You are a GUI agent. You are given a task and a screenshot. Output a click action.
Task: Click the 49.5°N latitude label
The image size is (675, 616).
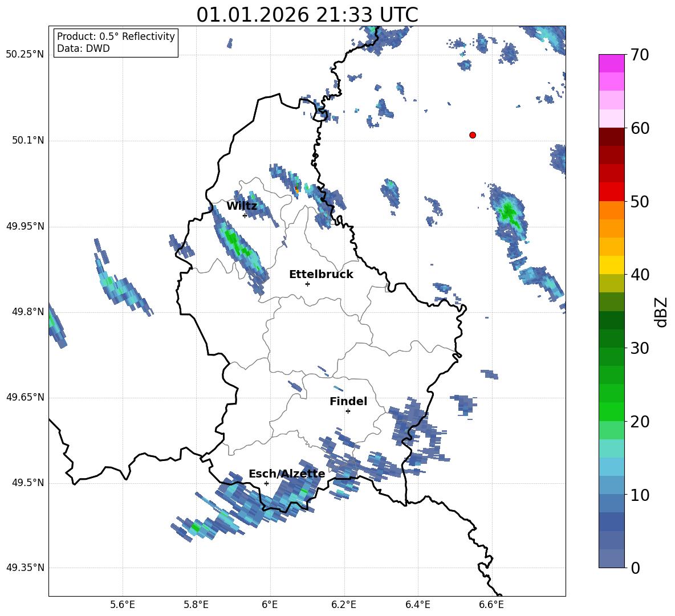(28, 482)
